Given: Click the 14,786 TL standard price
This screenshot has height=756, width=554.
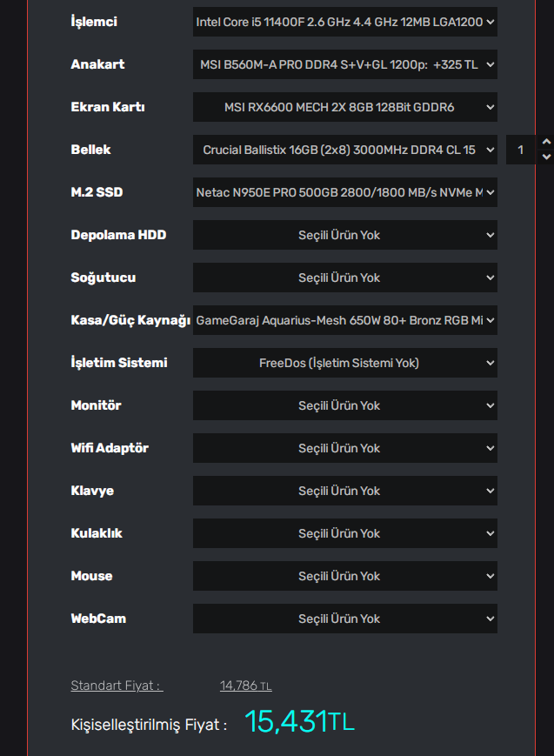Looking at the screenshot, I should [x=245, y=686].
